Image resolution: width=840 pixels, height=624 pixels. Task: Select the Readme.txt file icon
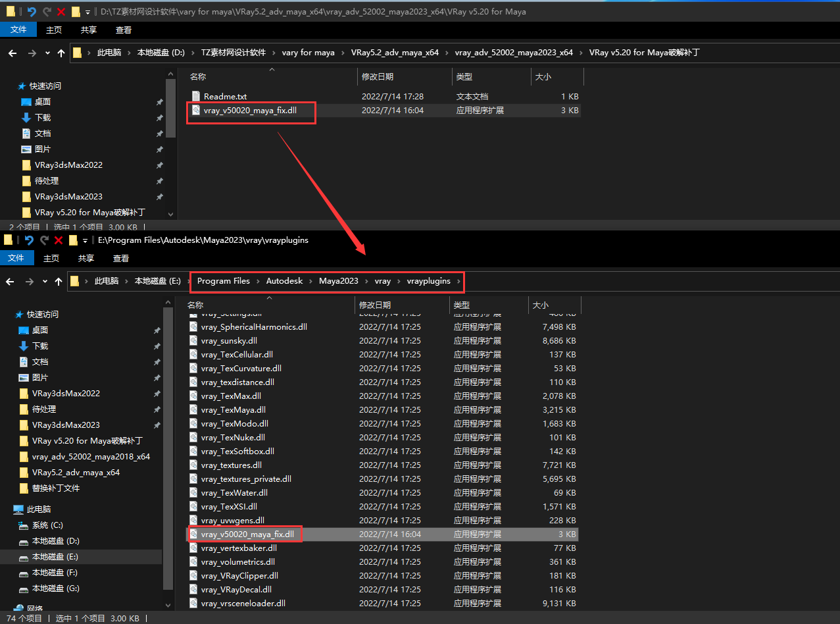click(x=195, y=97)
